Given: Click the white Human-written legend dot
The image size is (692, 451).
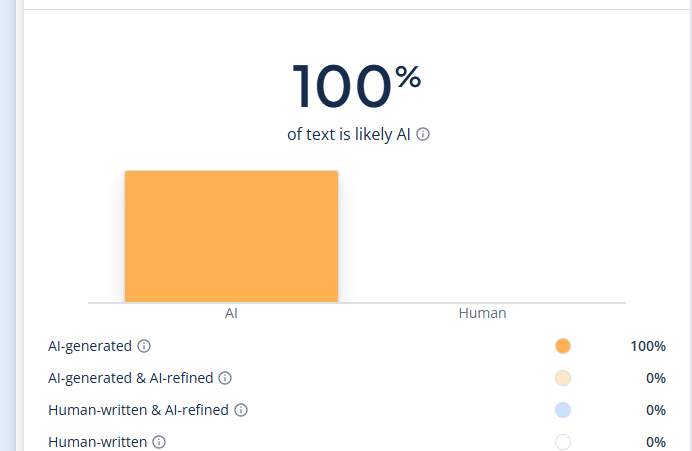Looking at the screenshot, I should click(562, 442).
